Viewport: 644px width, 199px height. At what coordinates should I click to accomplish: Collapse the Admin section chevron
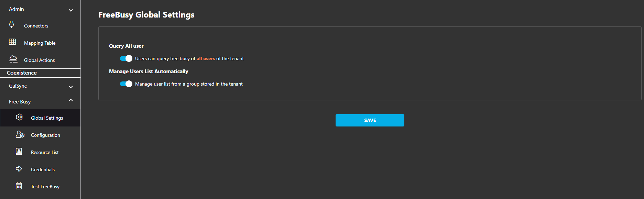(71, 10)
